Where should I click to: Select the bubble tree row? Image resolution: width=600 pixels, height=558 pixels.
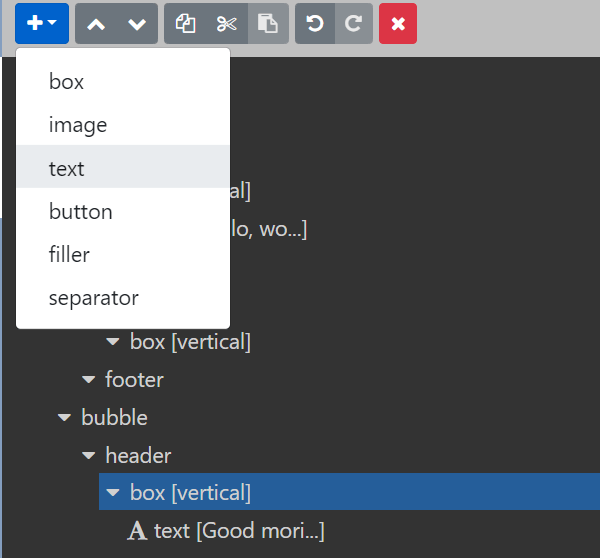pyautogui.click(x=114, y=417)
